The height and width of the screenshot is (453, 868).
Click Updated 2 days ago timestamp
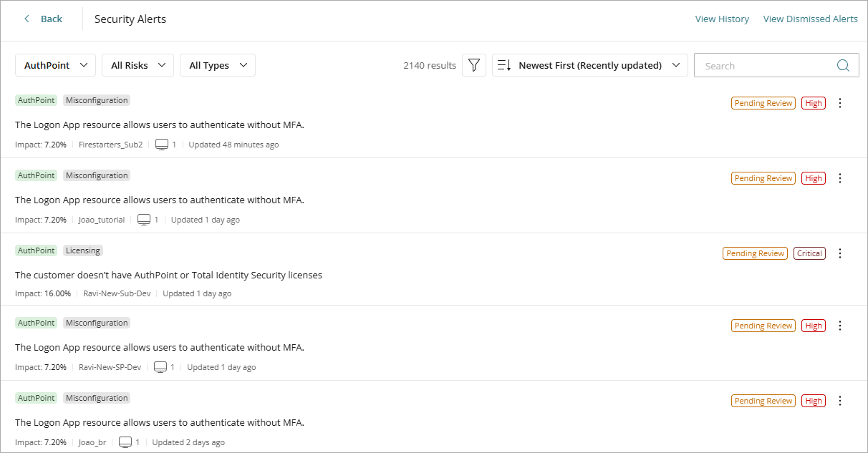click(188, 442)
